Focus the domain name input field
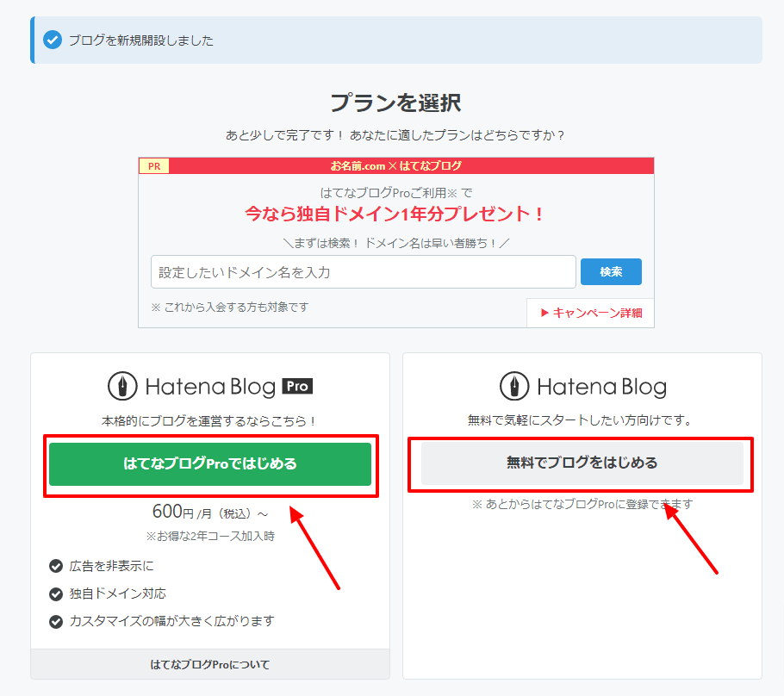 (364, 272)
